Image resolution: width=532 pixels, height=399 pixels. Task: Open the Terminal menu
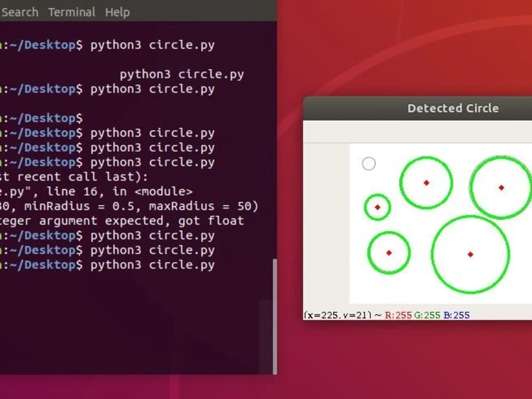point(72,12)
